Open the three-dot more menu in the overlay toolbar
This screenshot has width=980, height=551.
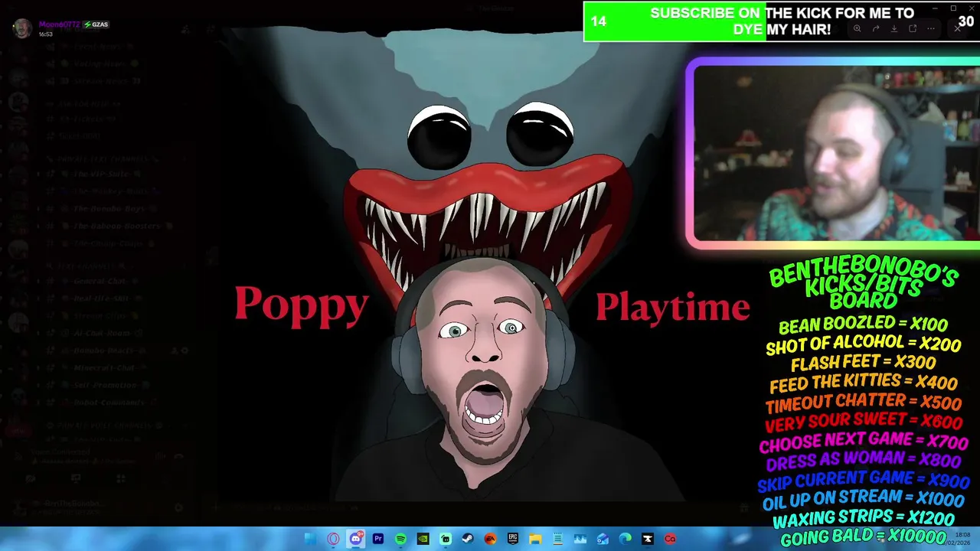pos(931,29)
